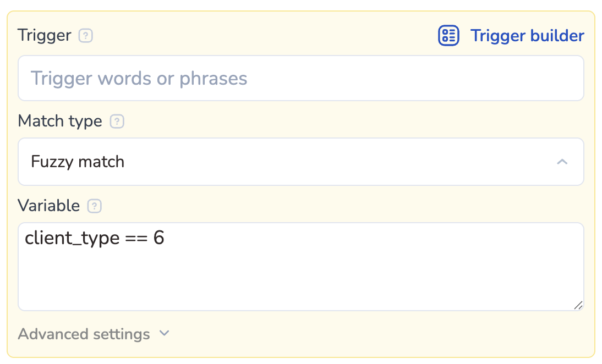Click the Trigger field label
This screenshot has width=602, height=364.
[45, 36]
